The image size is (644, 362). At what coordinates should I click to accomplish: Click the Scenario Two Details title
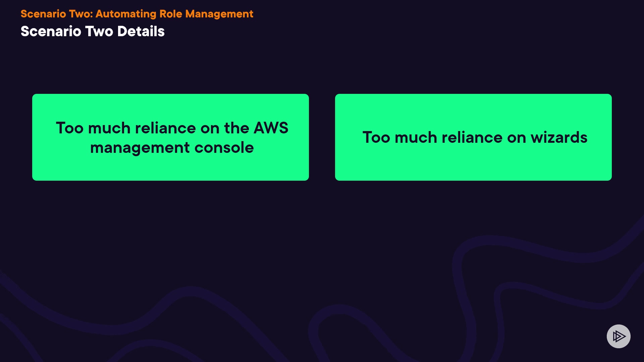pos(93,31)
